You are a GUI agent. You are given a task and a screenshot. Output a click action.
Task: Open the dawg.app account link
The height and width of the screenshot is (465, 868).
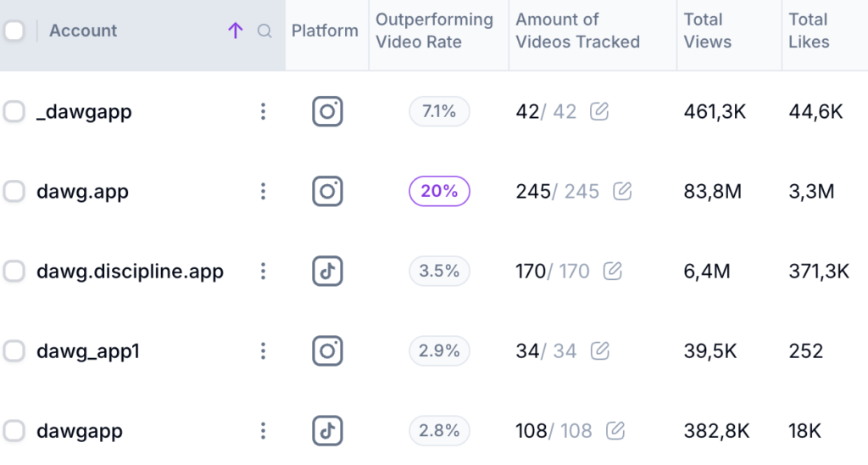pos(82,191)
